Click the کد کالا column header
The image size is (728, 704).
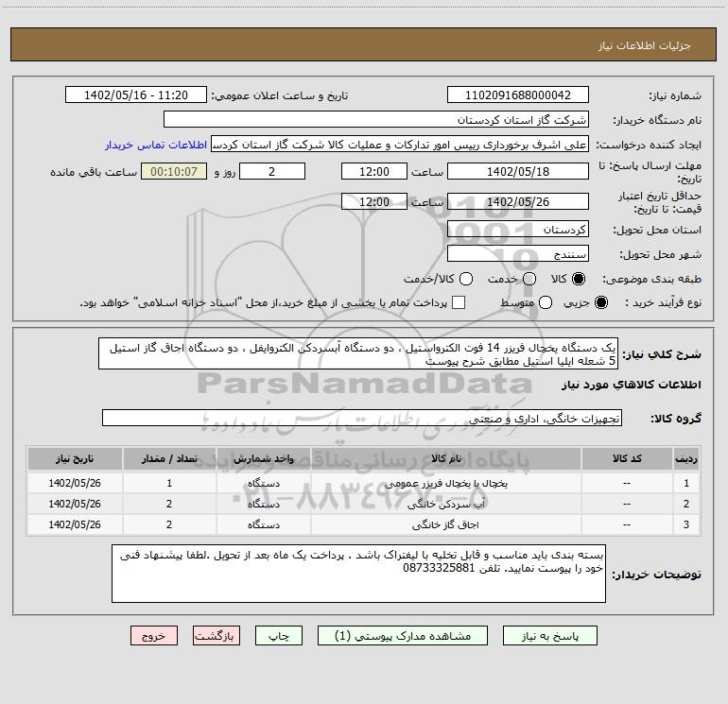[x=627, y=458]
